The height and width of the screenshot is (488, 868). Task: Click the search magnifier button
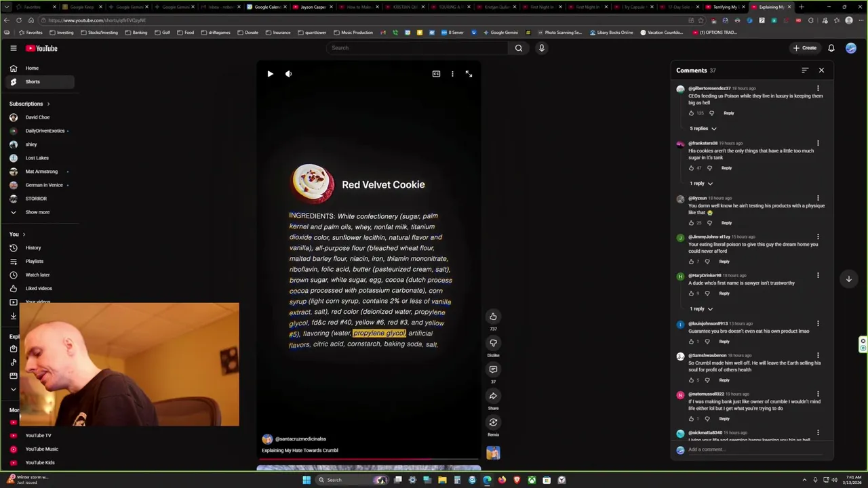tap(519, 48)
